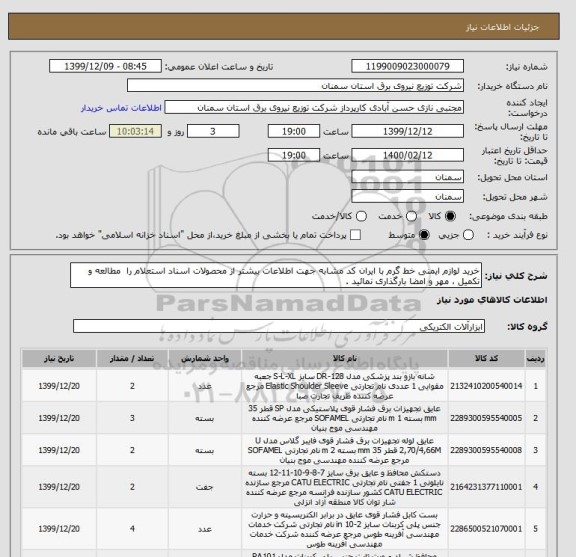Viewport: 576px width, 557px height.
Task: Select the کالا/خدمت radio button
Action: (361, 216)
